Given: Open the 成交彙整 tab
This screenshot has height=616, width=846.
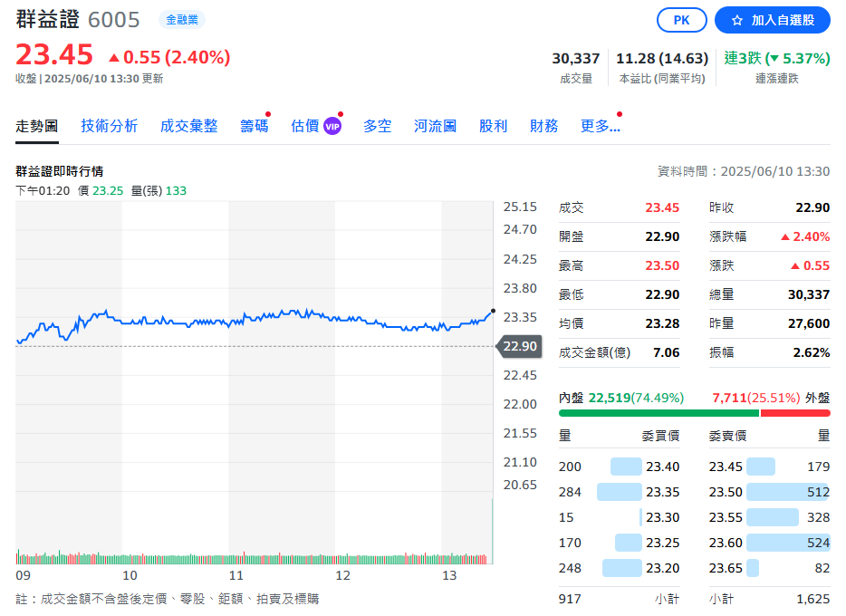Looking at the screenshot, I should [188, 126].
